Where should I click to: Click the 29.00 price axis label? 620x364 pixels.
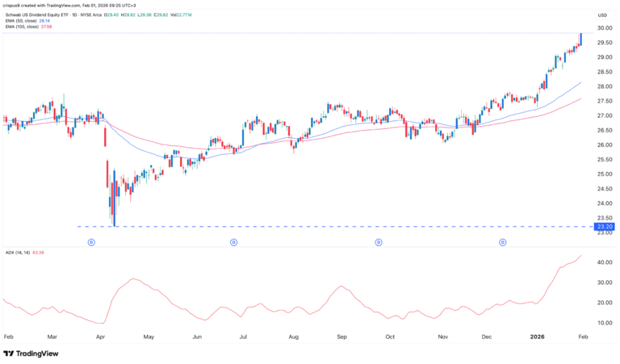pos(605,57)
